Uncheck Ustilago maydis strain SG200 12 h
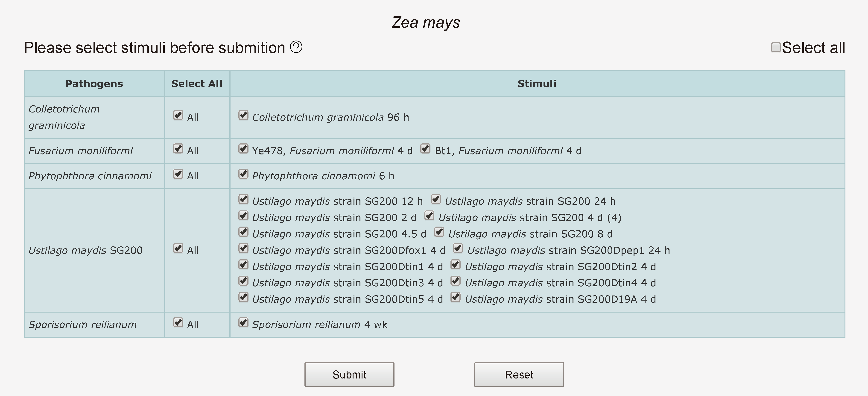The height and width of the screenshot is (396, 868). tap(243, 199)
